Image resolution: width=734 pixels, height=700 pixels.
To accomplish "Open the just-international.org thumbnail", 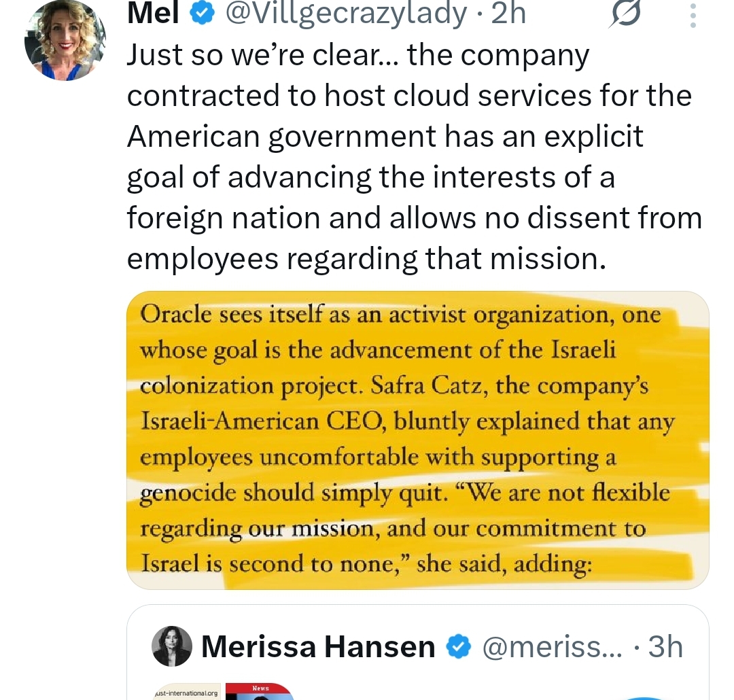I will (186, 690).
